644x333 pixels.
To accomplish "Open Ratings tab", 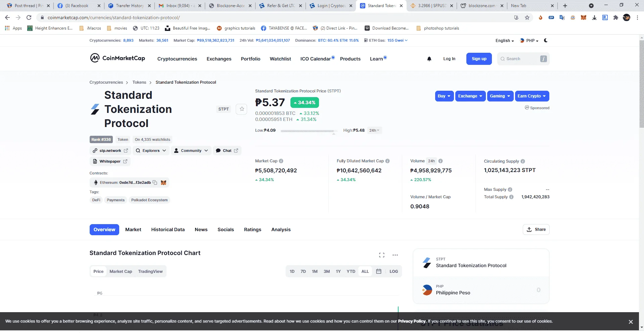I will point(252,230).
